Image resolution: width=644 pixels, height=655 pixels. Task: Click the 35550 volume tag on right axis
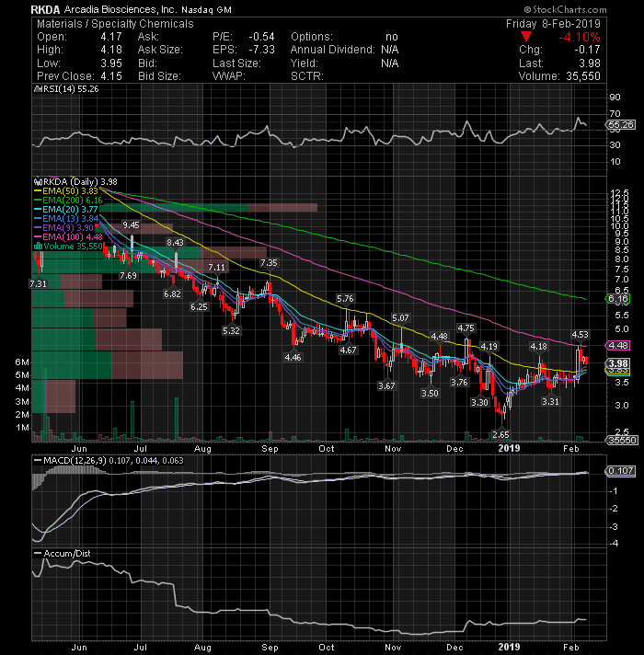point(622,440)
